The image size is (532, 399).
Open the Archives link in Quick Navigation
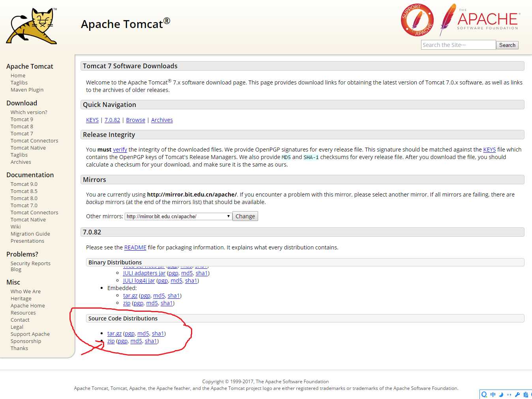tap(162, 120)
